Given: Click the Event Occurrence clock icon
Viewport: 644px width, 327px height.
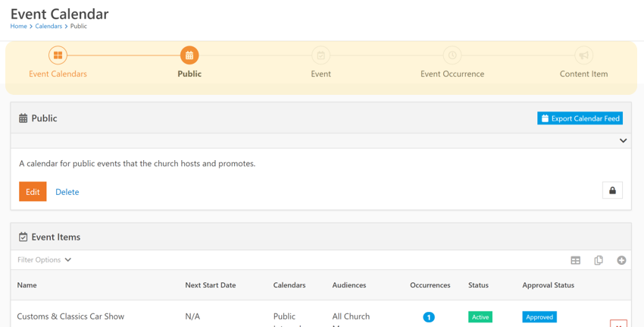Looking at the screenshot, I should tap(452, 55).
